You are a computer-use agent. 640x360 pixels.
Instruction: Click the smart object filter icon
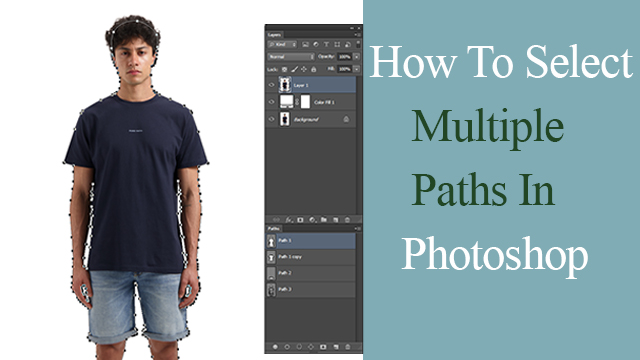point(347,44)
